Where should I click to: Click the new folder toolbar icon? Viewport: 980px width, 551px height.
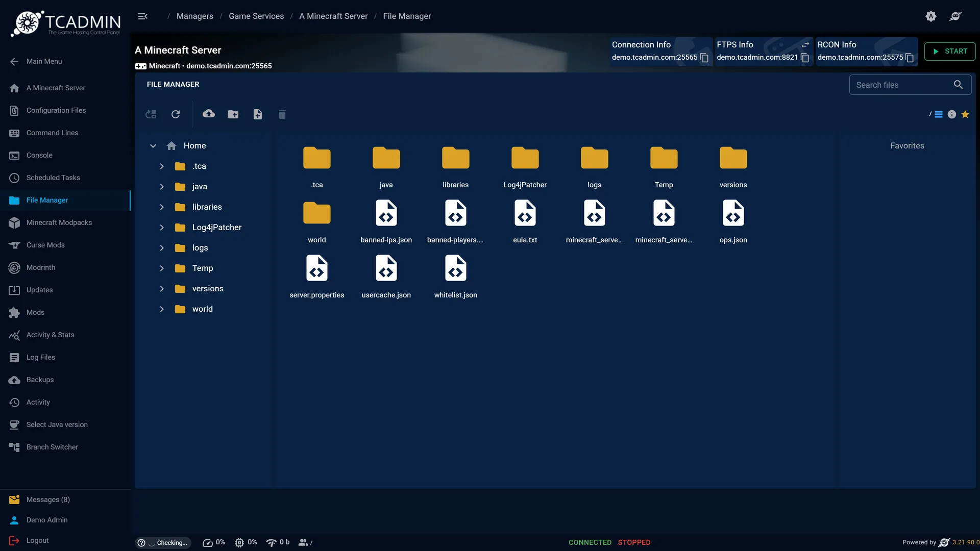(233, 114)
